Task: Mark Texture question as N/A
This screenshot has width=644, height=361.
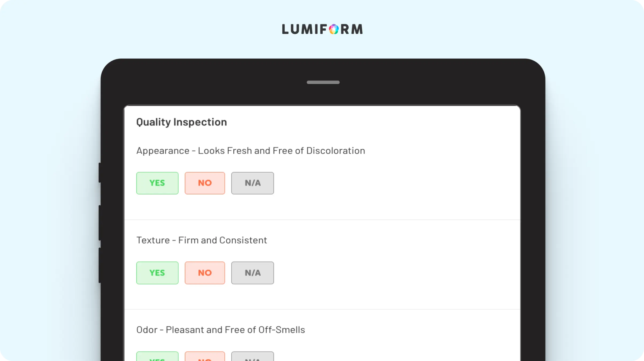Action: click(253, 273)
